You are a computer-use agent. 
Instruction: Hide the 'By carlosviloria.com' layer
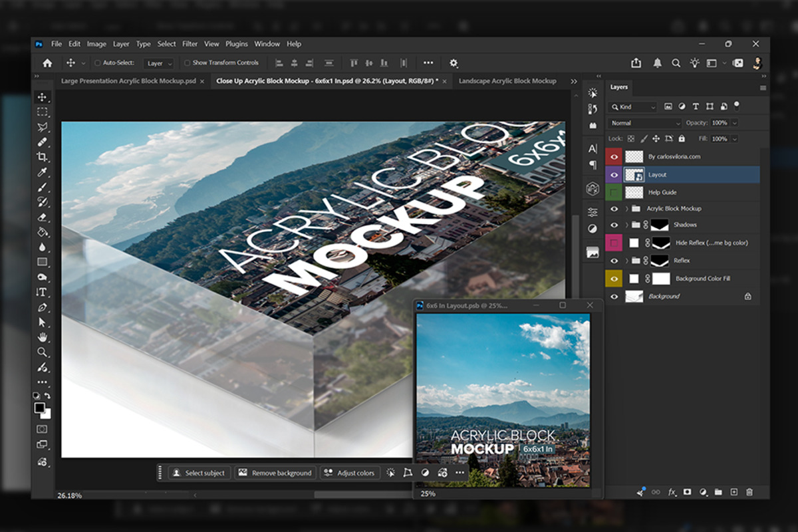click(x=614, y=157)
